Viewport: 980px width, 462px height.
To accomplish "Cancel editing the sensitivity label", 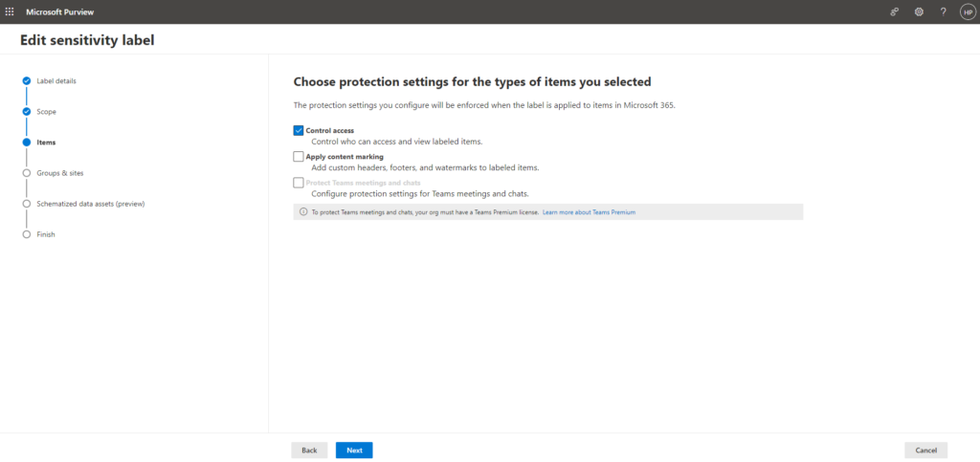I will pos(925,450).
